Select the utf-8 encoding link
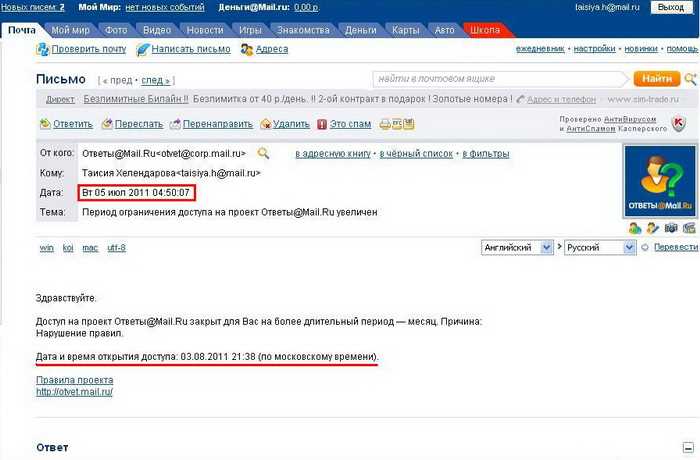This screenshot has width=700, height=460. (117, 247)
